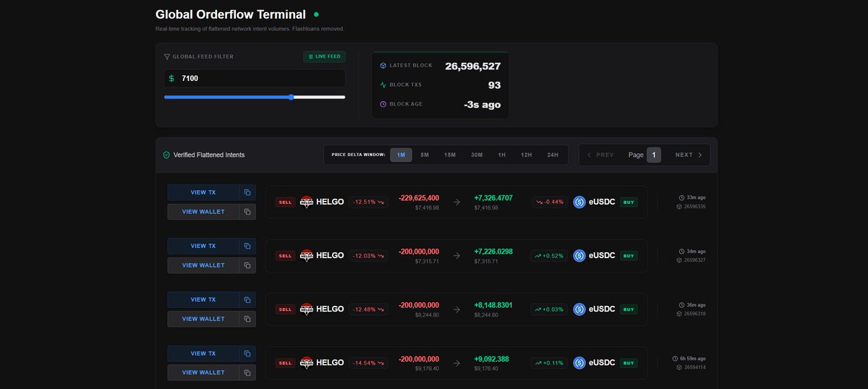Click the -12.48% price delta badge
Image resolution: width=868 pixels, height=389 pixels.
click(368, 309)
